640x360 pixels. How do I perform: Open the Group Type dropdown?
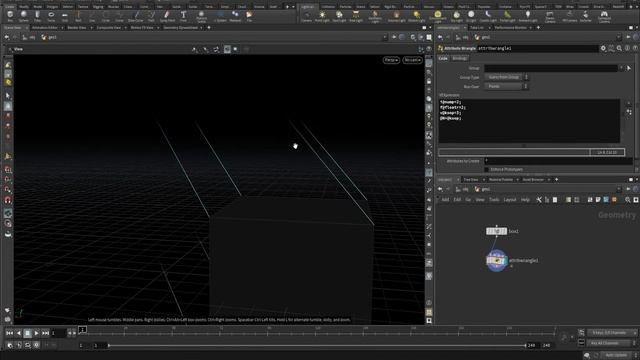pyautogui.click(x=506, y=77)
